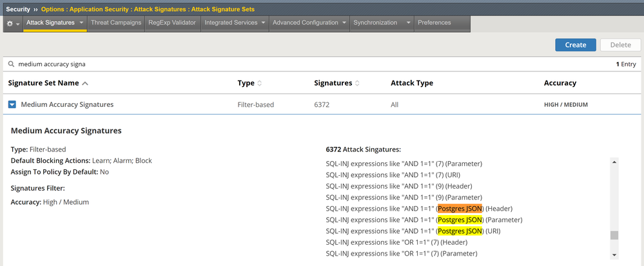Click the signature list scrollbar thumb

614,235
